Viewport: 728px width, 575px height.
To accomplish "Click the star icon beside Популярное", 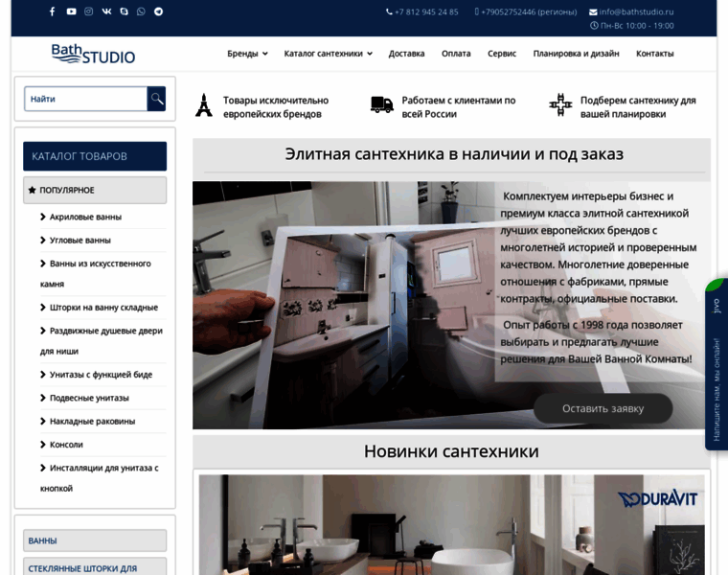I will pos(32,190).
